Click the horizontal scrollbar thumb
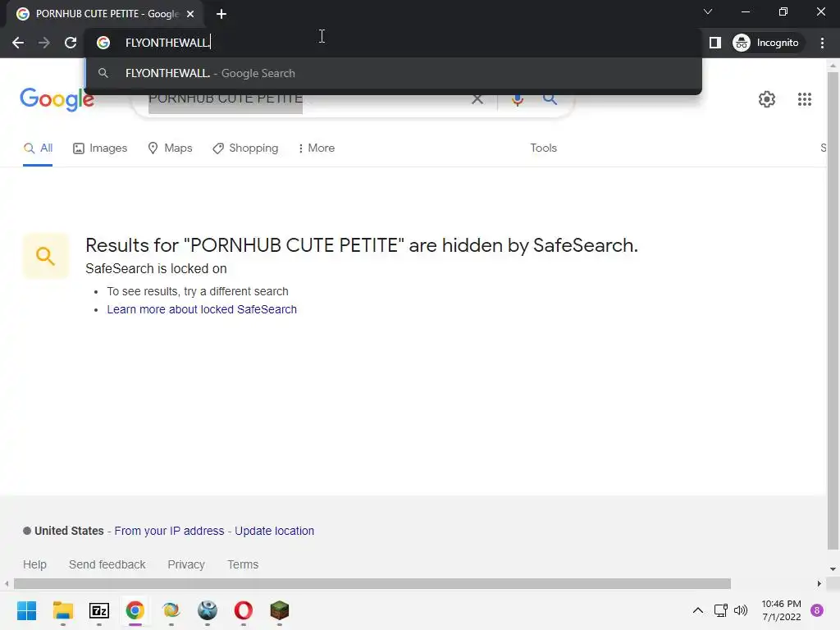The height and width of the screenshot is (630, 840). pos(372,584)
